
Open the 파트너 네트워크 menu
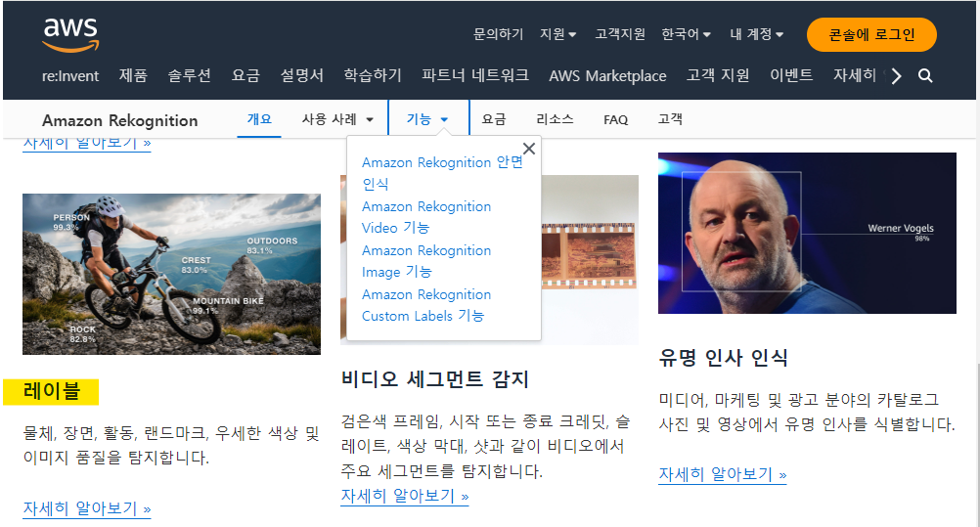point(475,75)
